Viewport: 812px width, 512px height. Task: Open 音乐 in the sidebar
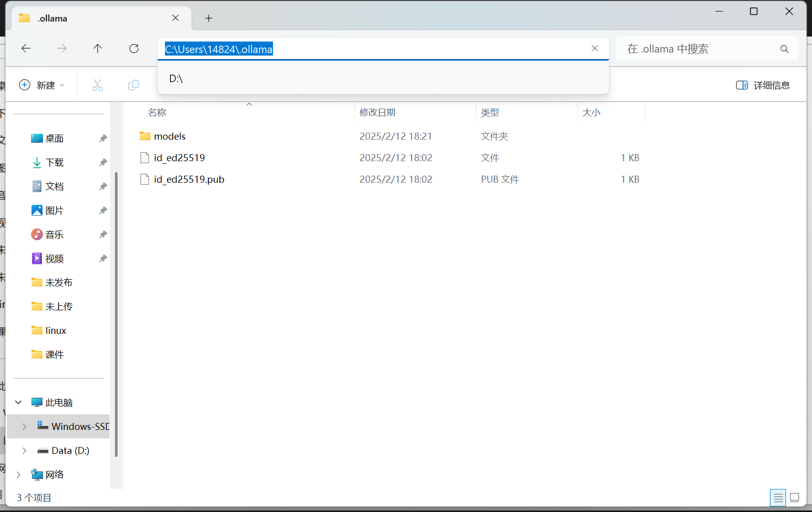tap(54, 235)
